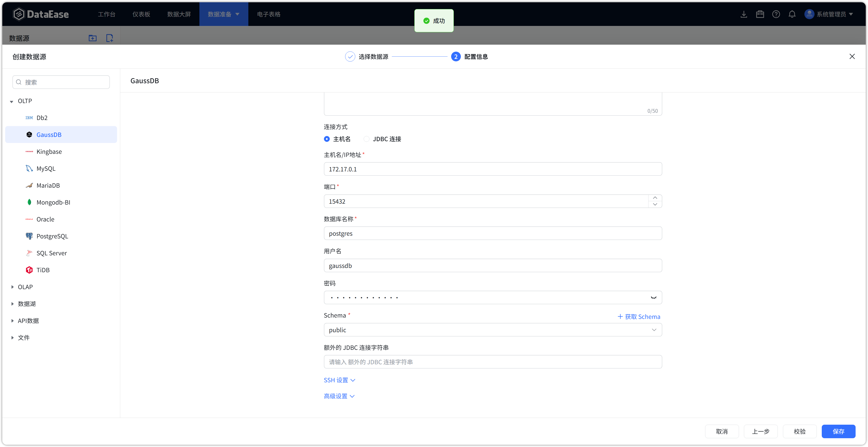Select SQL Server data source
The width and height of the screenshot is (868, 447).
(61, 253)
